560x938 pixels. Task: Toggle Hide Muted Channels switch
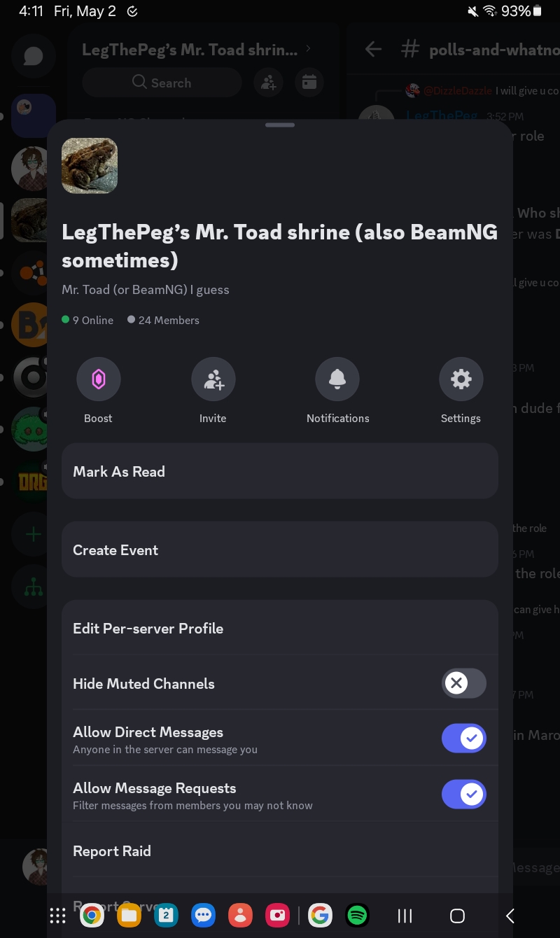[463, 683]
